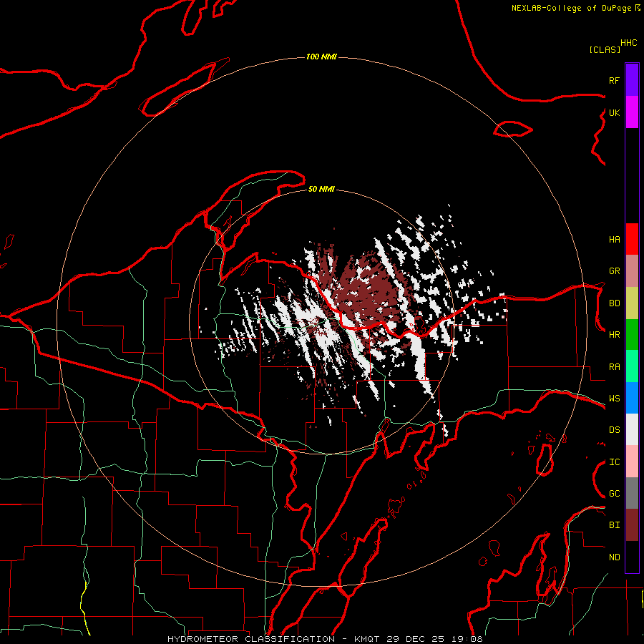Image resolution: width=644 pixels, height=644 pixels.
Task: Click the Hydrometeor Classification KMQT timestamp caption
Action: pos(326,639)
